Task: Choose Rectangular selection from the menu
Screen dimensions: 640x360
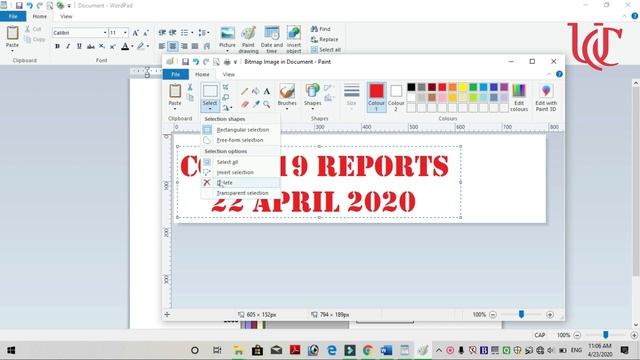Action: tap(240, 130)
